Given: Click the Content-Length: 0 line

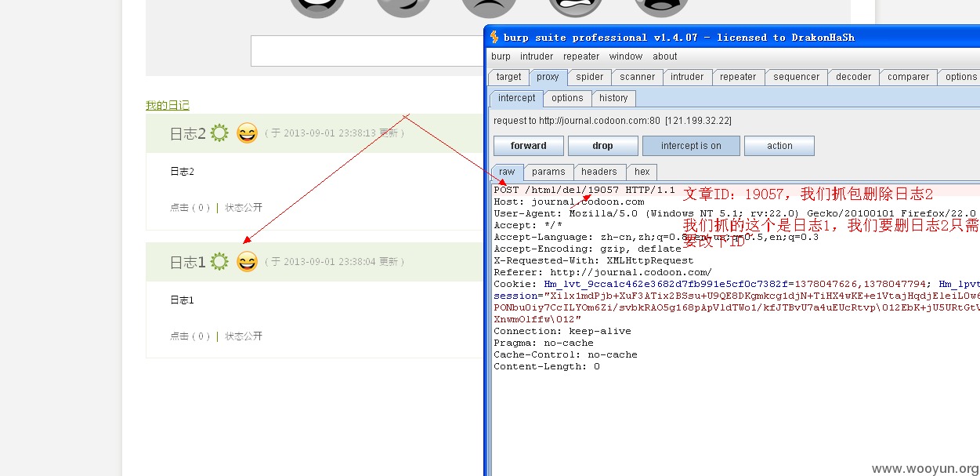Looking at the screenshot, I should [x=546, y=366].
